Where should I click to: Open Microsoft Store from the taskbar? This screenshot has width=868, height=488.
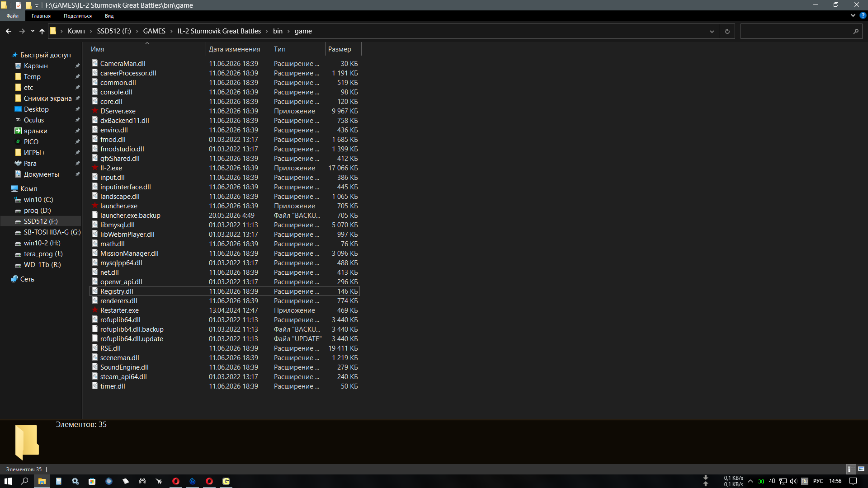tap(92, 481)
